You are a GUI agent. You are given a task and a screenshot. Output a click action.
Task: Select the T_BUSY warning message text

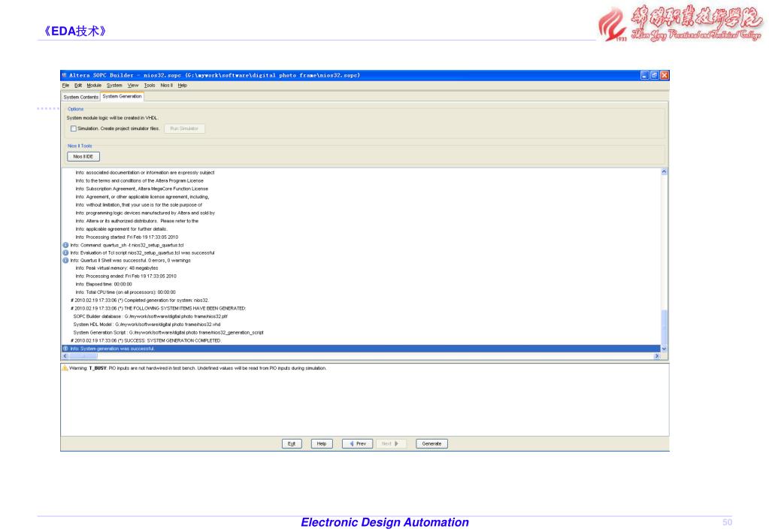click(198, 367)
